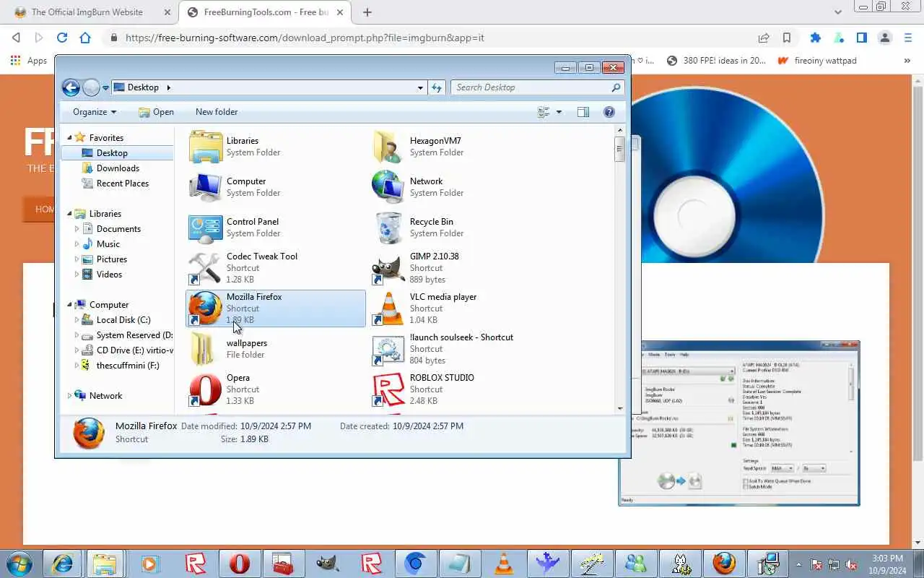Click Open in the Explorer toolbar
Image resolution: width=924 pixels, height=578 pixels.
pos(156,112)
